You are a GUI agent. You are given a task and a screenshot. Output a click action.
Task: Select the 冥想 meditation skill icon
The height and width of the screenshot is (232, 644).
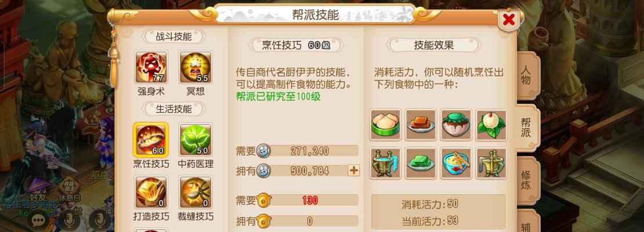[x=196, y=67]
